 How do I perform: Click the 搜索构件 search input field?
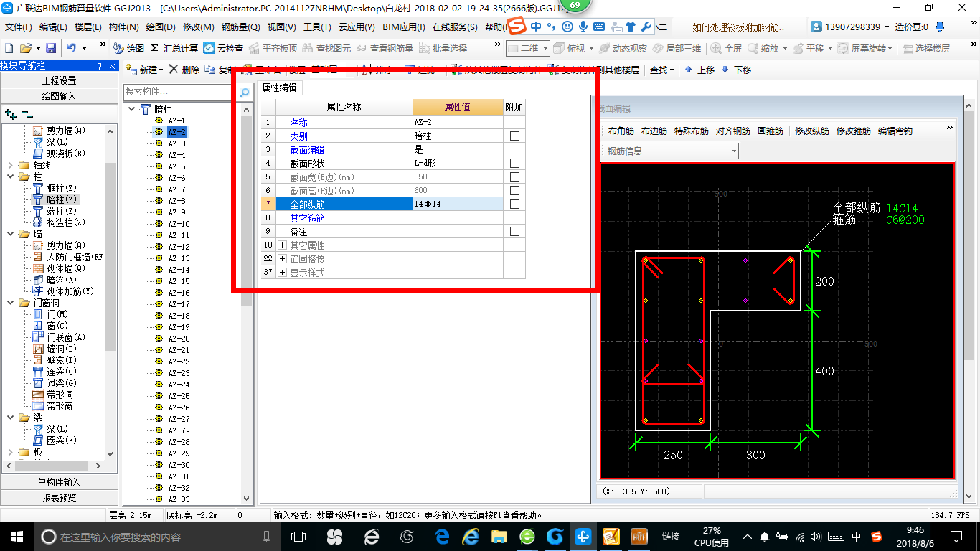pyautogui.click(x=180, y=92)
